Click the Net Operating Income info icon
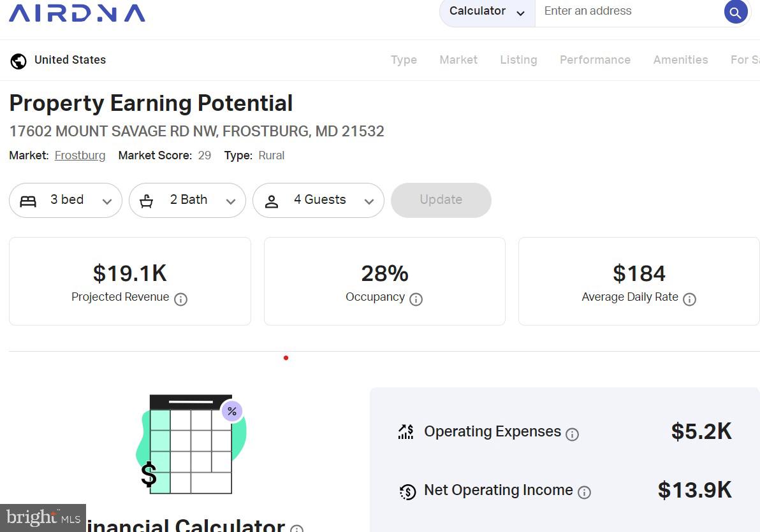 tap(584, 492)
